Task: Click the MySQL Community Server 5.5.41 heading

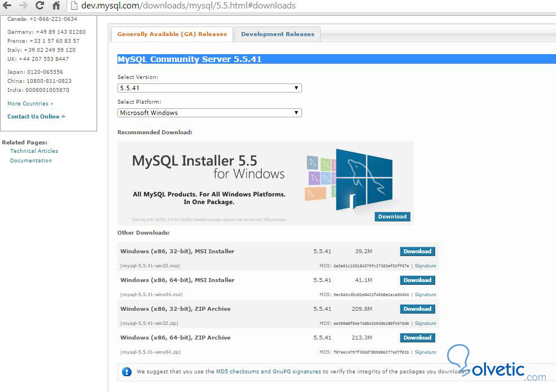Action: tap(189, 59)
